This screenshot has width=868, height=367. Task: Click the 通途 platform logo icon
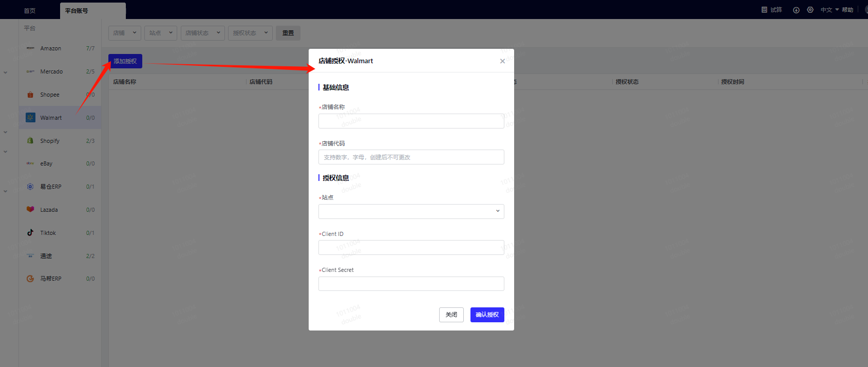[30, 255]
